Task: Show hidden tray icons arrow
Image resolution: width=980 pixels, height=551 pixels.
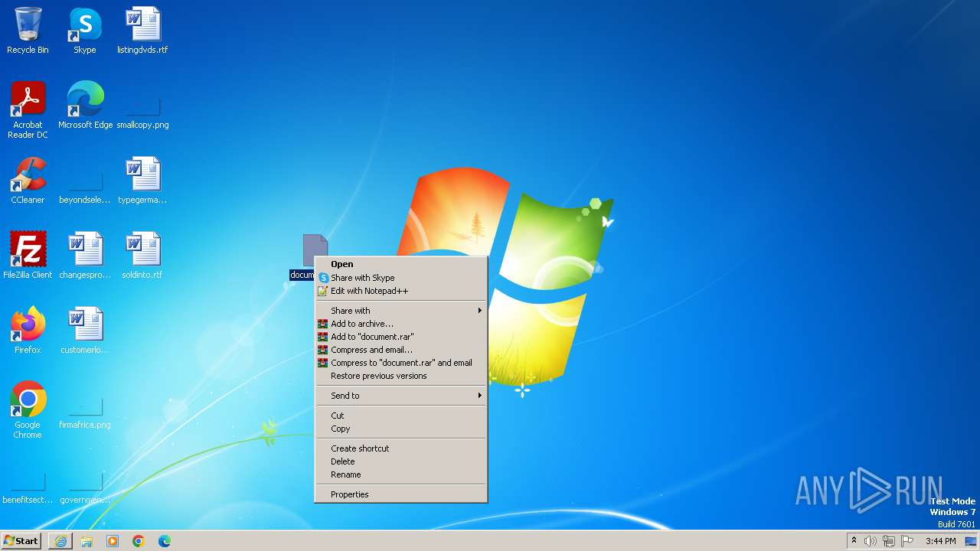Action: (854, 541)
